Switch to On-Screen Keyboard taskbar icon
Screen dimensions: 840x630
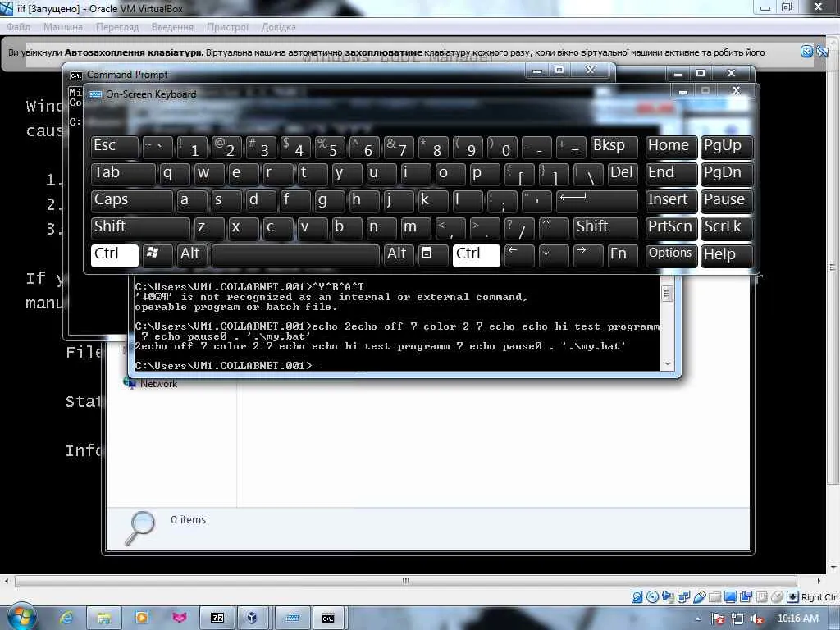click(293, 619)
